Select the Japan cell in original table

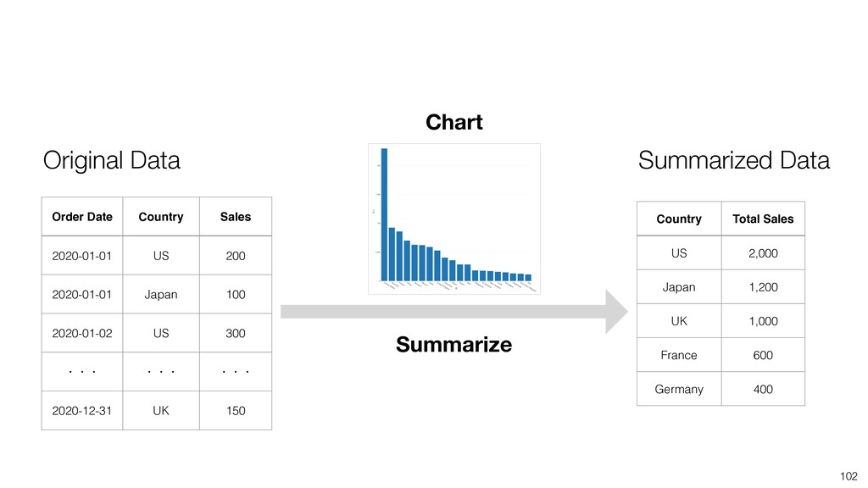pyautogui.click(x=161, y=294)
